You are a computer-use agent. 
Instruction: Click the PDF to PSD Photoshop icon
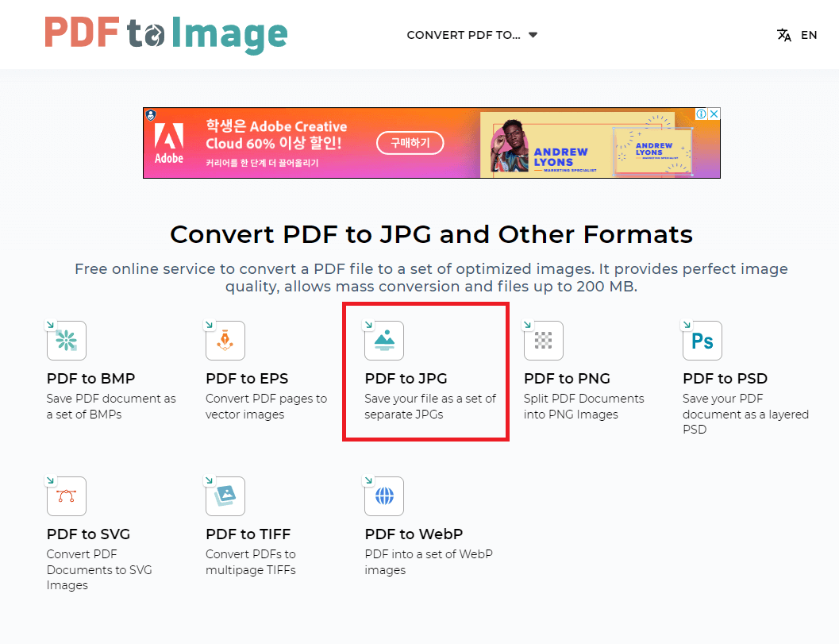[702, 340]
